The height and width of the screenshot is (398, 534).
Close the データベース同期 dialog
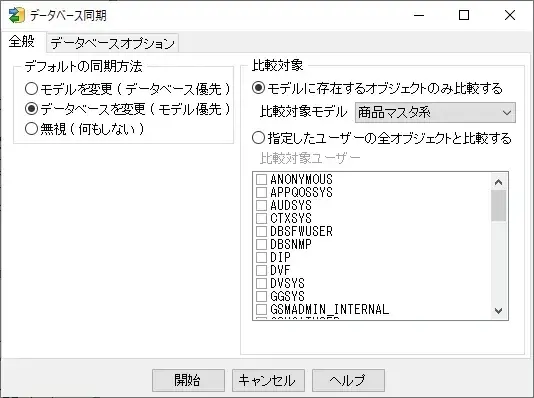point(510,15)
